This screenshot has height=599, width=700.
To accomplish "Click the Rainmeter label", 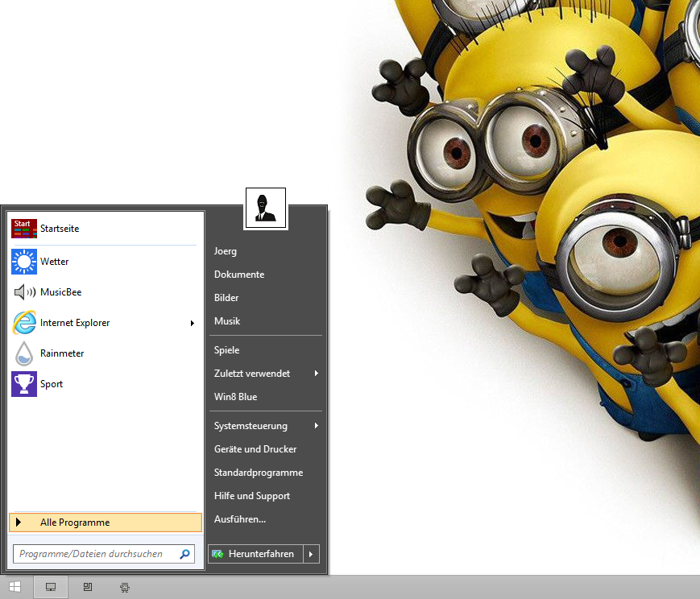I will [62, 353].
